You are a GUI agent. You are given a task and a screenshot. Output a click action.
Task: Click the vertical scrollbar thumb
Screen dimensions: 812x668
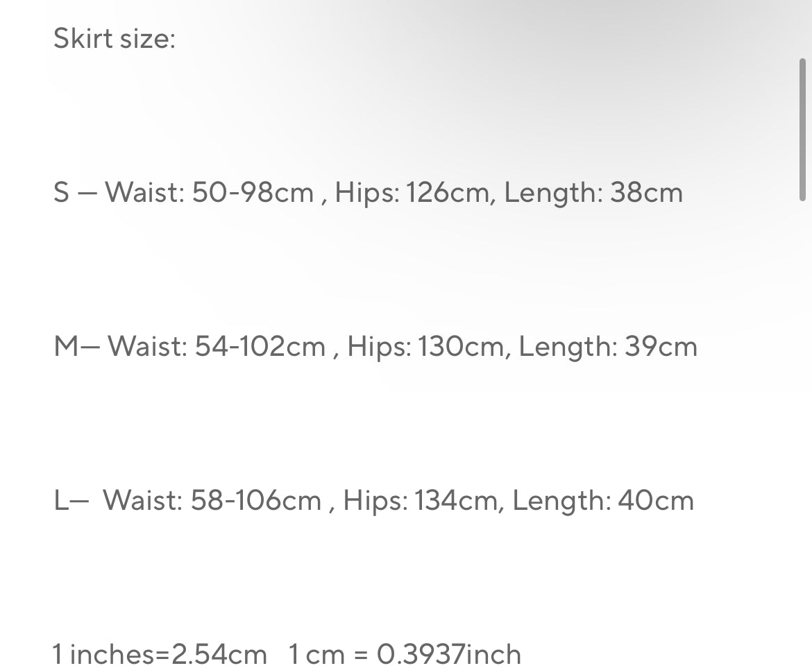pyautogui.click(x=802, y=129)
